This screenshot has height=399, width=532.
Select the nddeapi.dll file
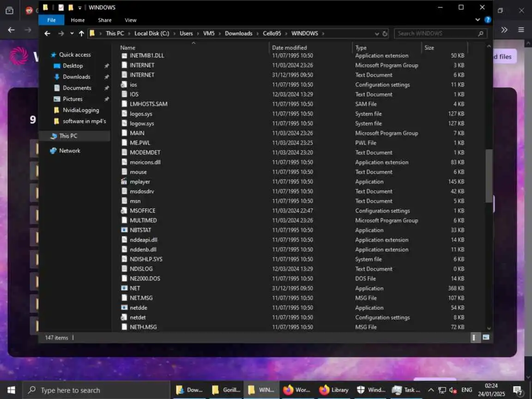click(x=144, y=240)
